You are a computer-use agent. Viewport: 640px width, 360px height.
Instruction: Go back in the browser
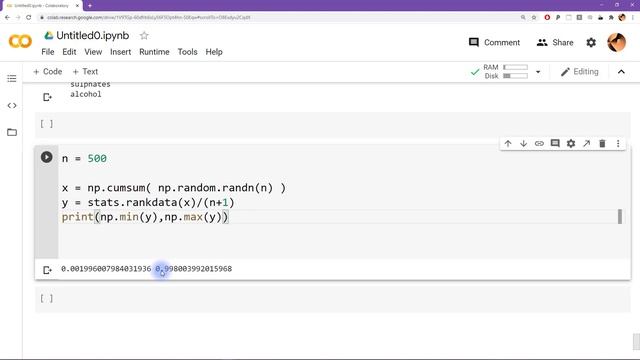[x=7, y=18]
